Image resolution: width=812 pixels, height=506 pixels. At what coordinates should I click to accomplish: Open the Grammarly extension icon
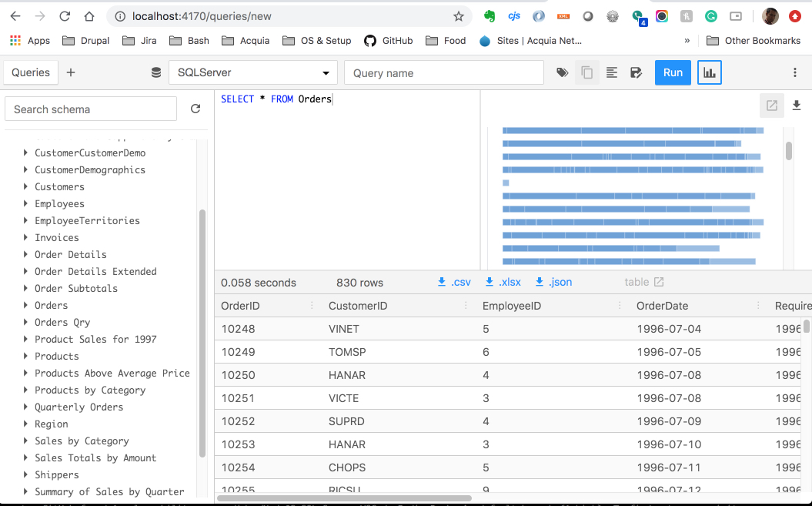coord(711,16)
